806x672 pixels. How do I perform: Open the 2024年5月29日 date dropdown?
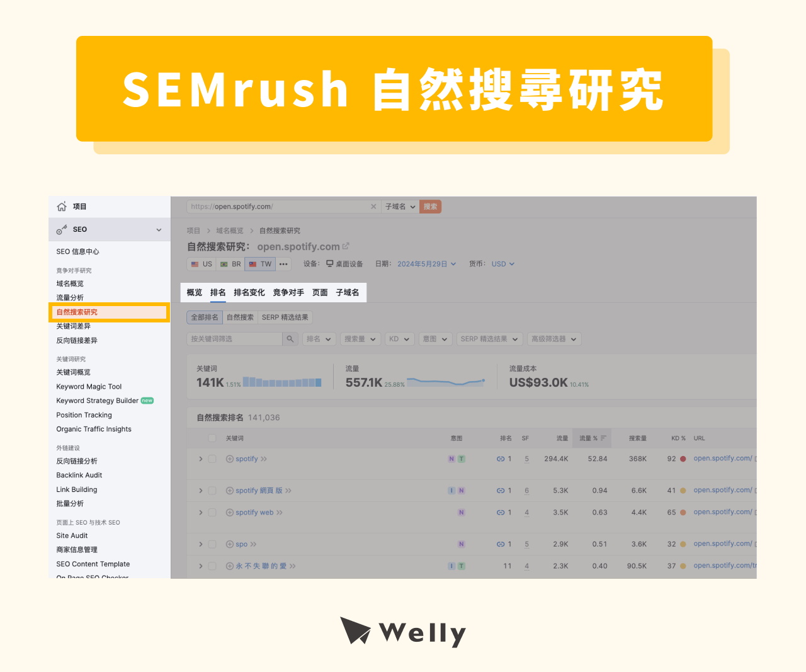[426, 264]
